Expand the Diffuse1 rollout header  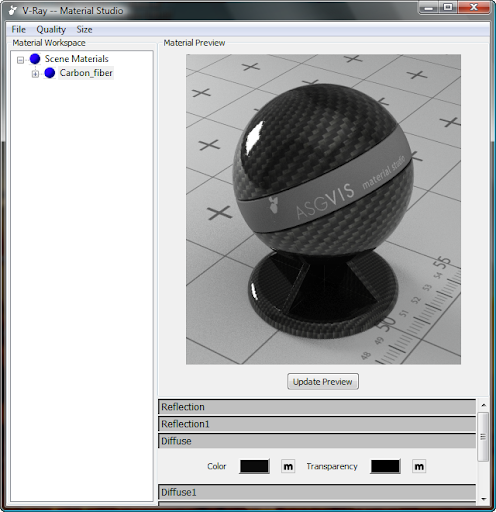(317, 492)
